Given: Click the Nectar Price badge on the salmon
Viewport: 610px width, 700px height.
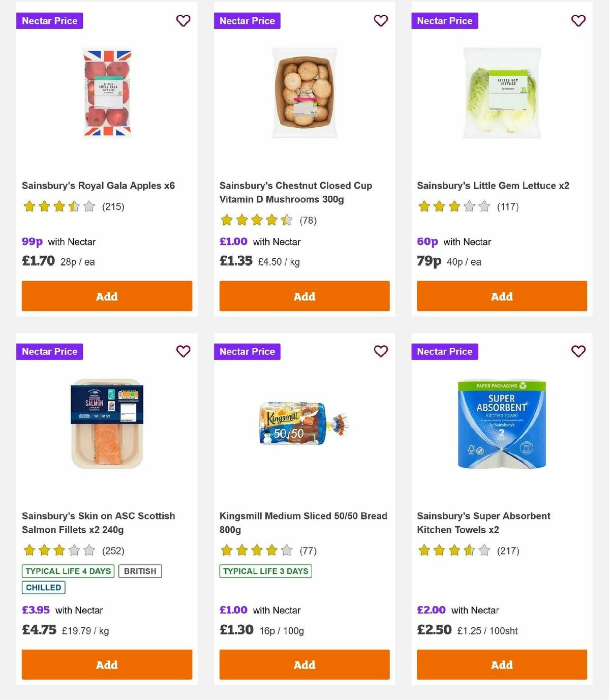Looking at the screenshot, I should (49, 351).
